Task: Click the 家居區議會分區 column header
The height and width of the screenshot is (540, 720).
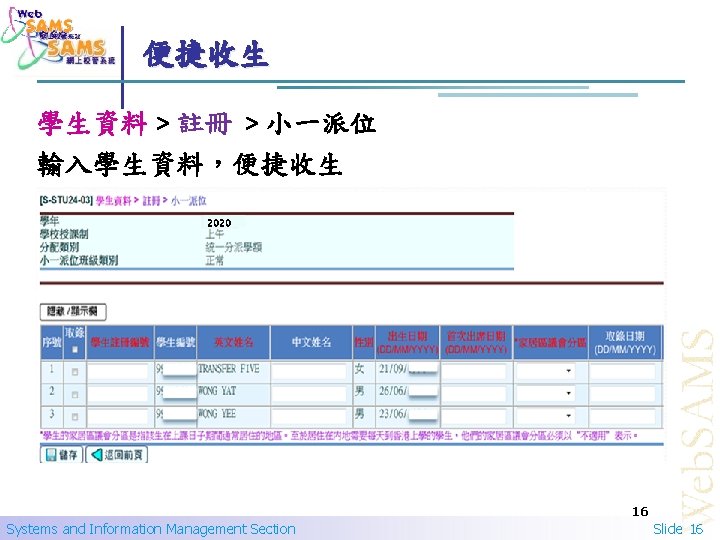Action: 551,343
